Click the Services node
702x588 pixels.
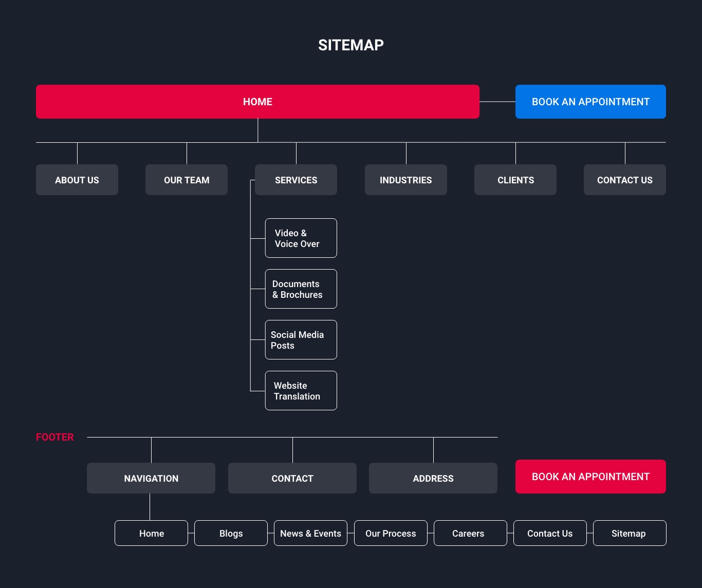tap(296, 180)
